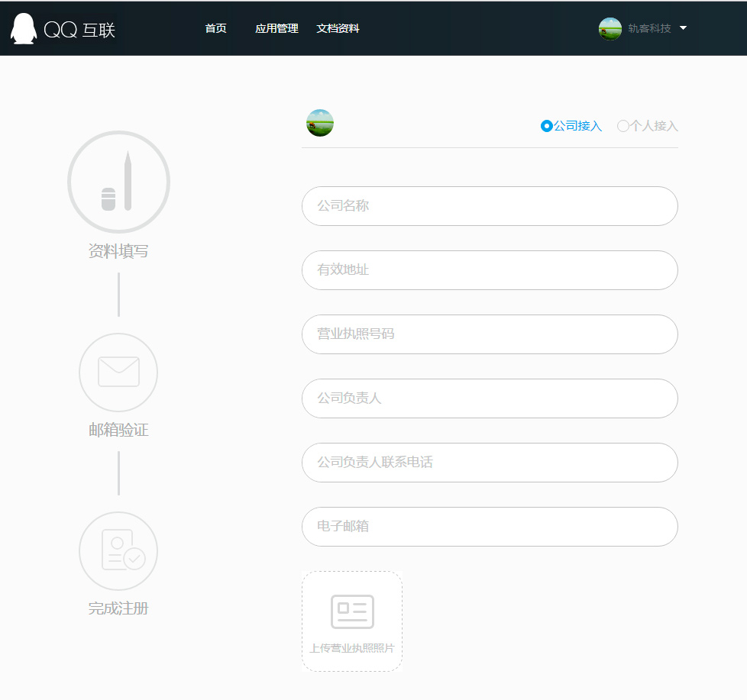Click the 轨客科技 username link

[649, 29]
